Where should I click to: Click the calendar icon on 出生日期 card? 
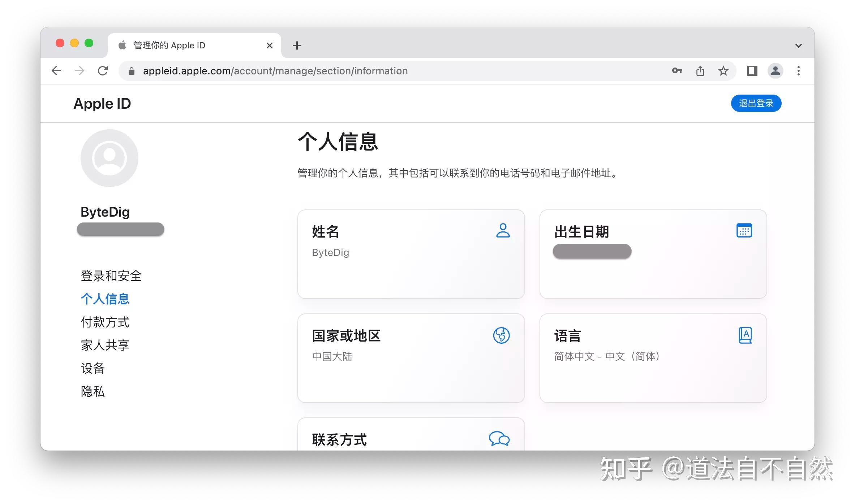(744, 230)
